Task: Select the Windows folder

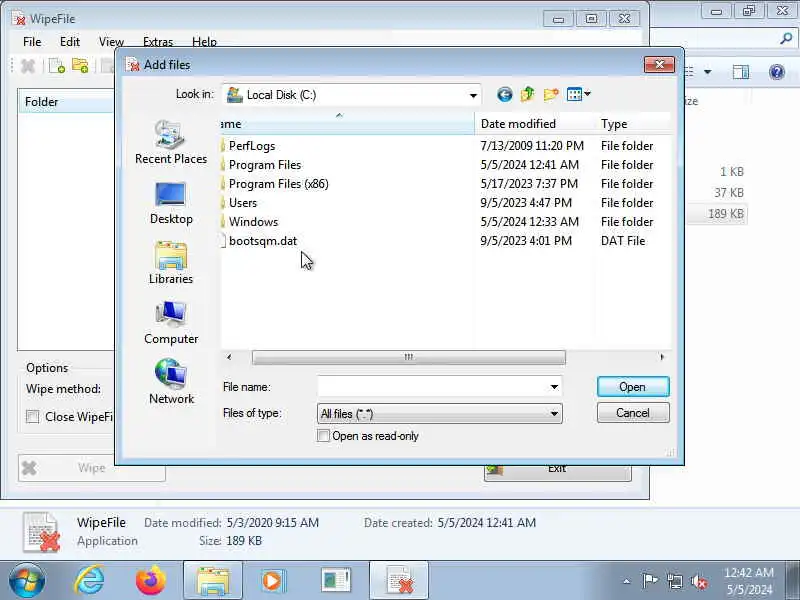Action: [253, 221]
